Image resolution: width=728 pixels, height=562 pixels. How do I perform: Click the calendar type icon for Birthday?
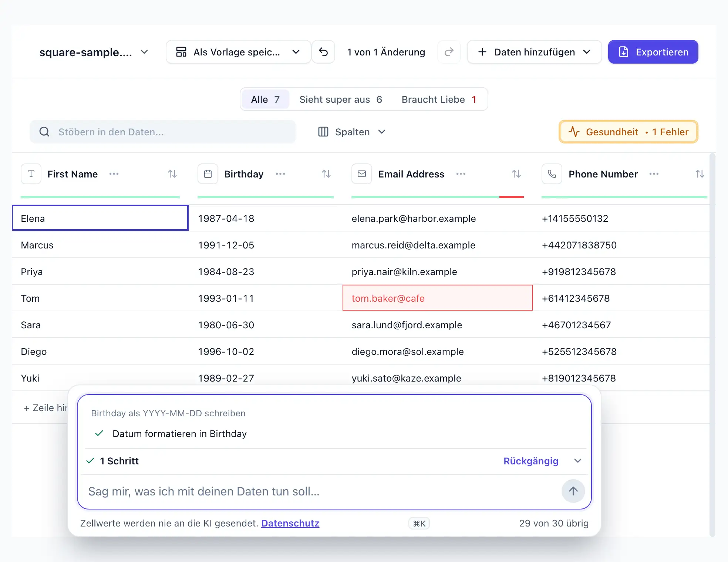pos(208,174)
